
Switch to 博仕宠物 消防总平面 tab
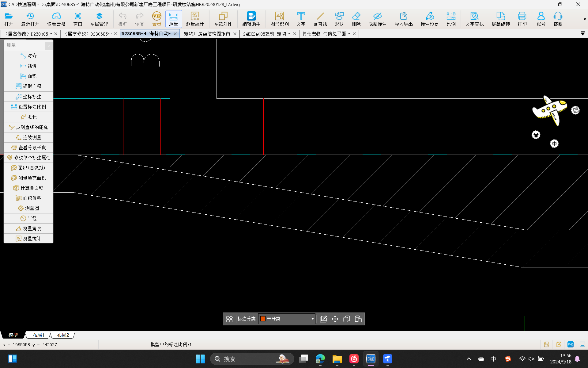326,34
